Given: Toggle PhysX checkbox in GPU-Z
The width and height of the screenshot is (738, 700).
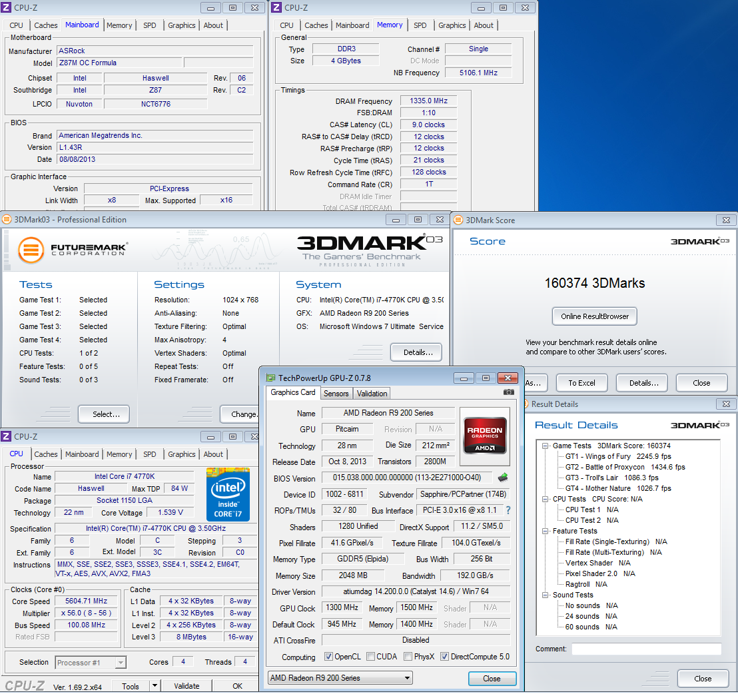Looking at the screenshot, I should tap(408, 656).
